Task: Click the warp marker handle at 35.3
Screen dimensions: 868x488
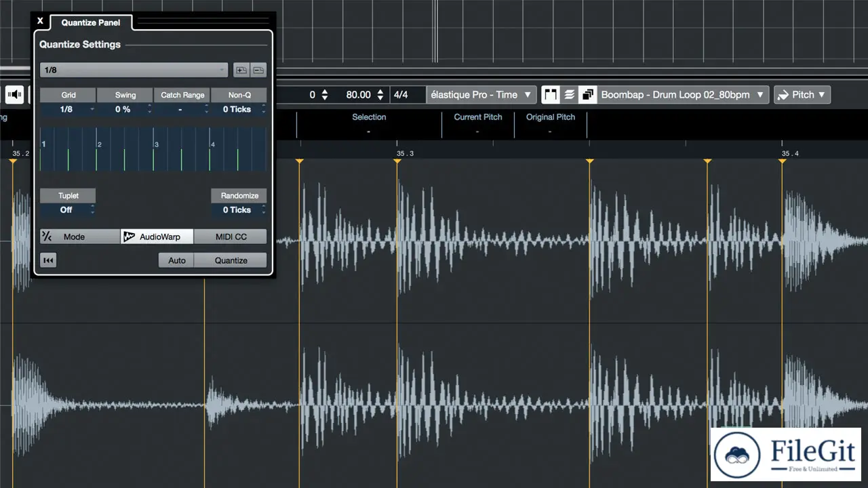Action: tap(397, 161)
